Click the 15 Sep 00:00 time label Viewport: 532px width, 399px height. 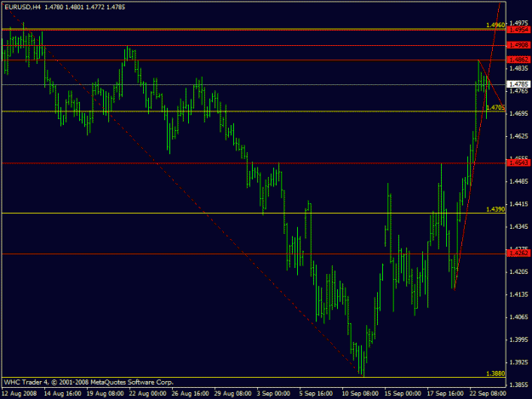point(403,394)
